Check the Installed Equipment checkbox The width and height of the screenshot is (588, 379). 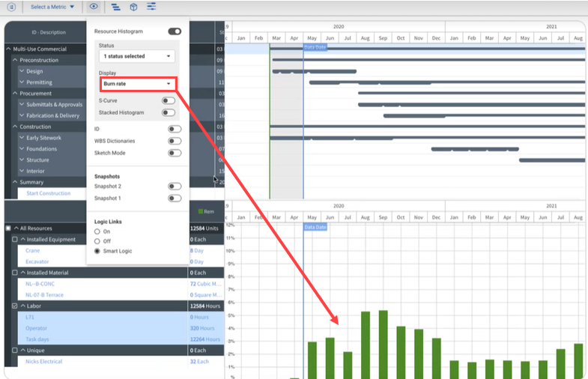(x=16, y=240)
